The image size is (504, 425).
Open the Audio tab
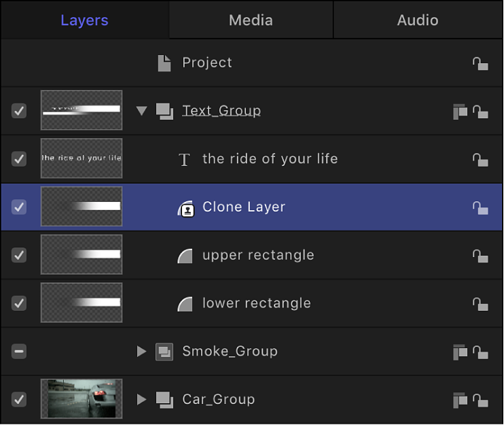pyautogui.click(x=418, y=20)
